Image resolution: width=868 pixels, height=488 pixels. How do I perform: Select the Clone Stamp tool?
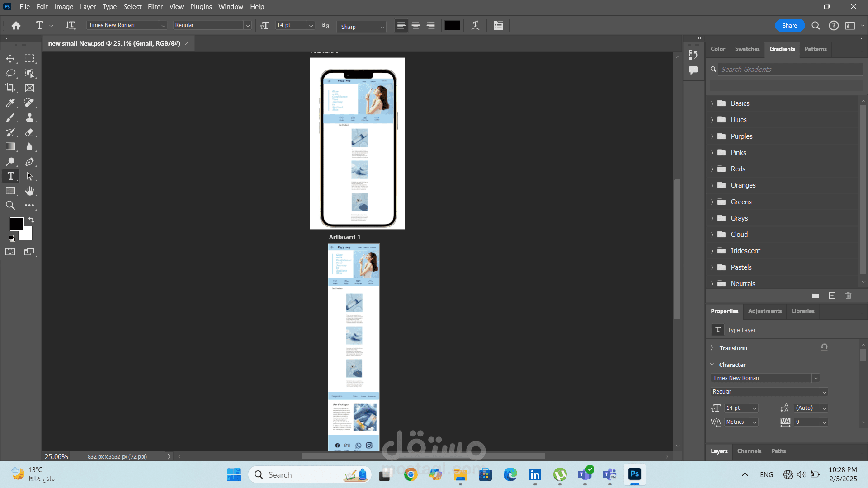[x=29, y=117]
